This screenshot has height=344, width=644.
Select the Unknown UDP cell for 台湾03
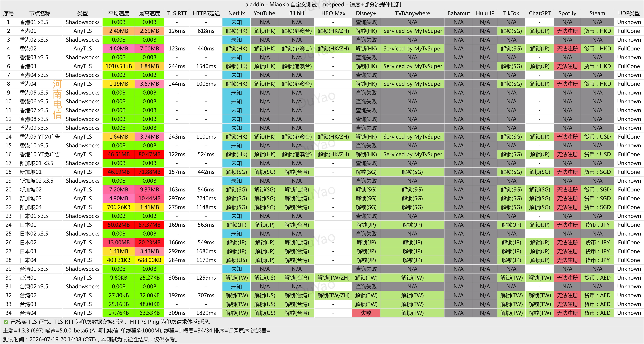[629, 304]
